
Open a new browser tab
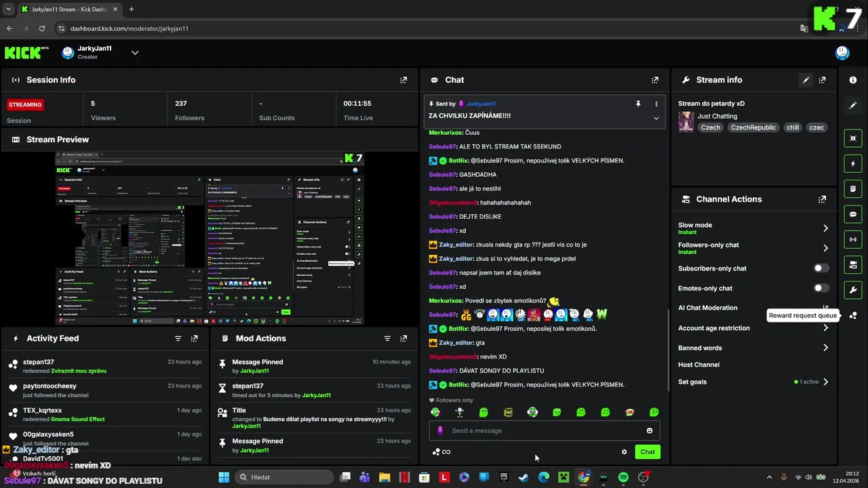click(x=131, y=9)
